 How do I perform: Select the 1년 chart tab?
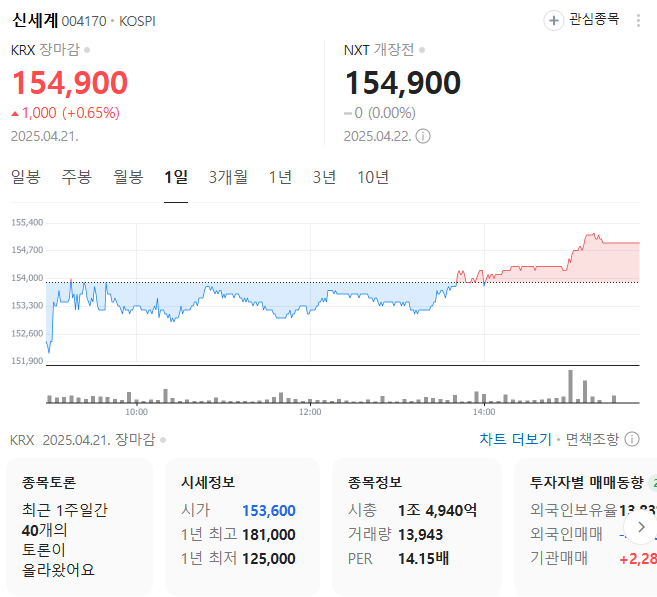(280, 177)
